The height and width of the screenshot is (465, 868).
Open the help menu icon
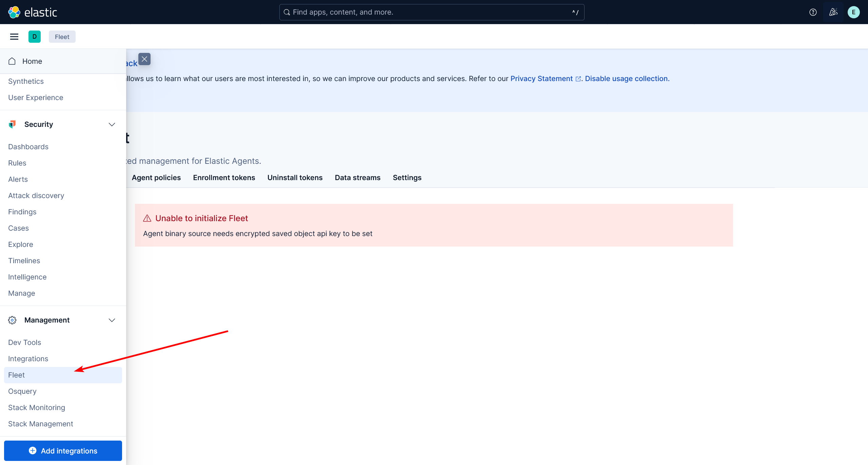(x=813, y=12)
